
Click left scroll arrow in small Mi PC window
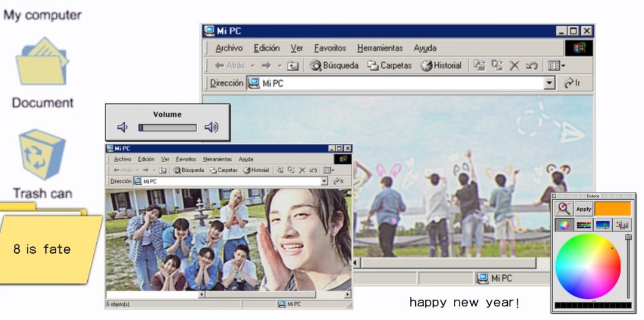click(x=201, y=294)
